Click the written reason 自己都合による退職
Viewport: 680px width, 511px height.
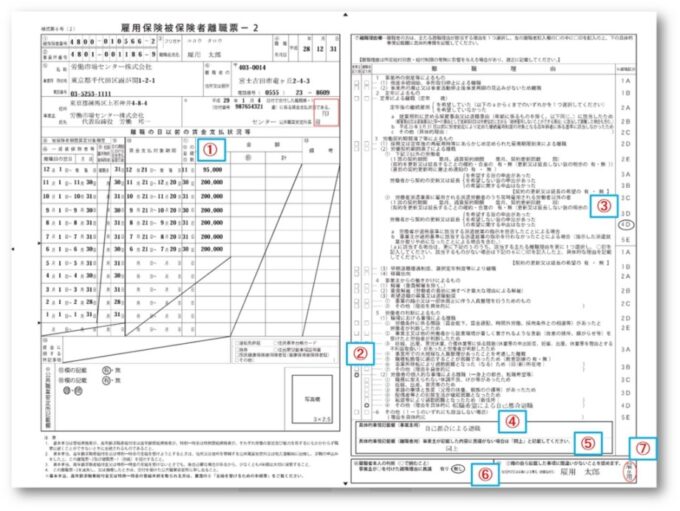click(453, 429)
